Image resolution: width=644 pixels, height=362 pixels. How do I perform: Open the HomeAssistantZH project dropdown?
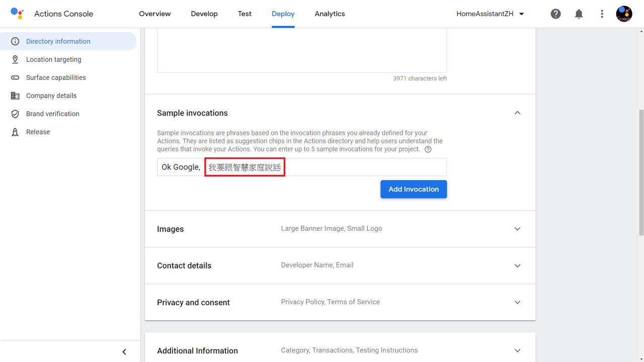[x=491, y=14]
